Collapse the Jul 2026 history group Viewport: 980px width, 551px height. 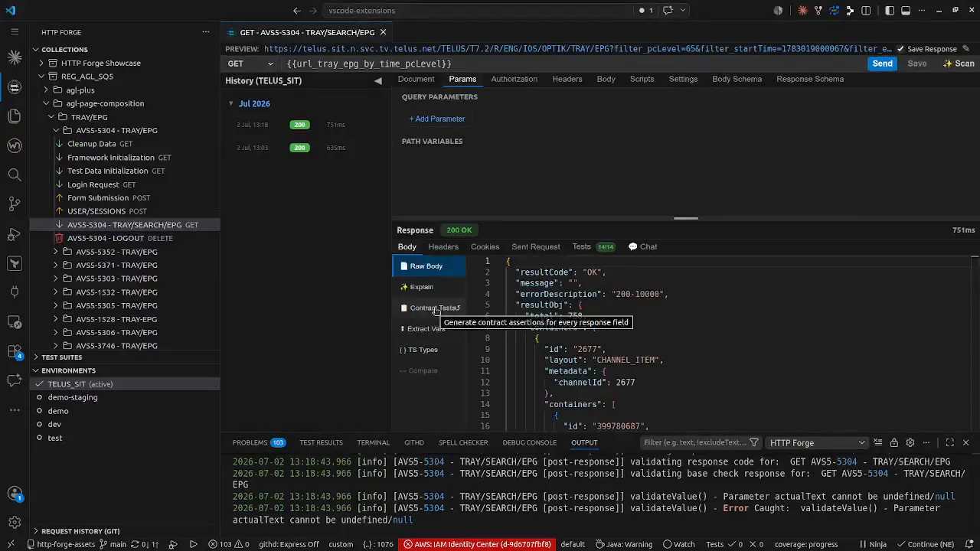[230, 103]
